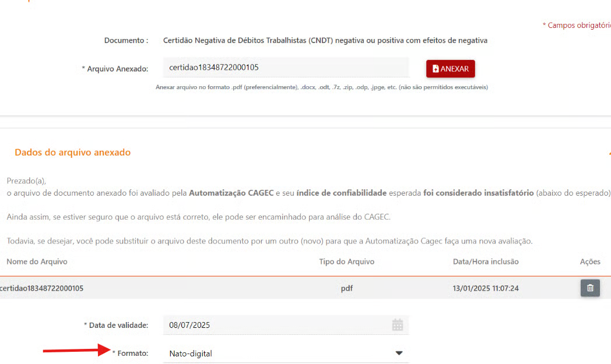Click the Nome do Arquivo column header
The width and height of the screenshot is (611, 364).
37,261
